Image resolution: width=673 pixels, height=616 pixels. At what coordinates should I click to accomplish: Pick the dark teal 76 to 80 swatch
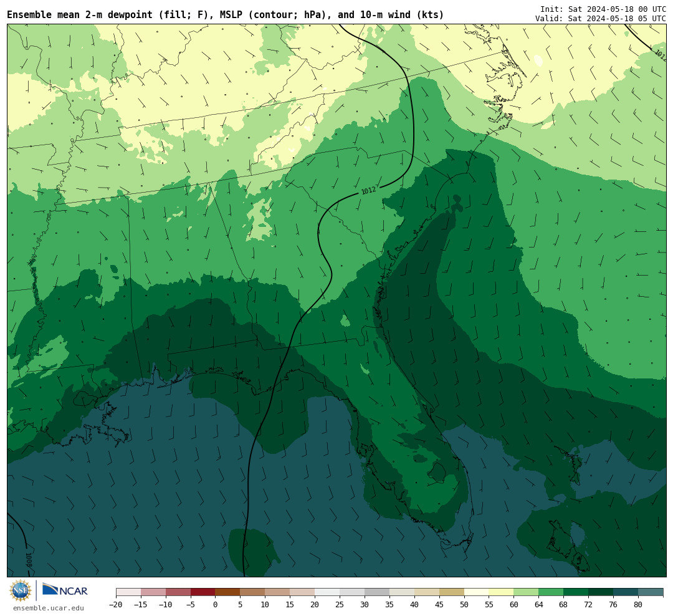tap(626, 592)
